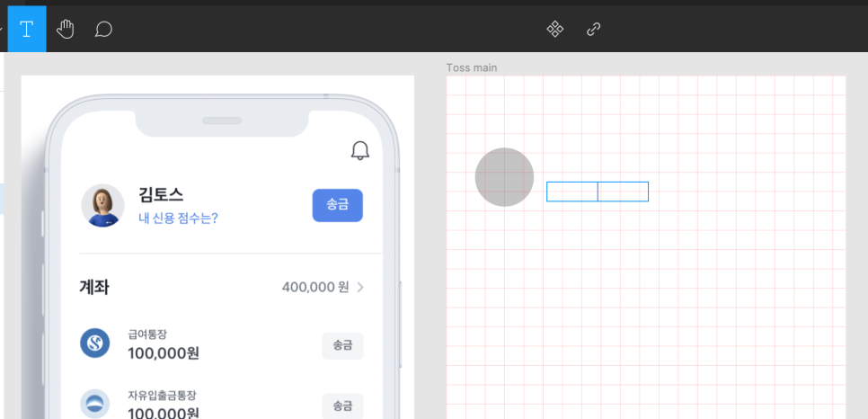Click the 400,000 원 balance text
This screenshot has width=868, height=419.
(x=315, y=287)
